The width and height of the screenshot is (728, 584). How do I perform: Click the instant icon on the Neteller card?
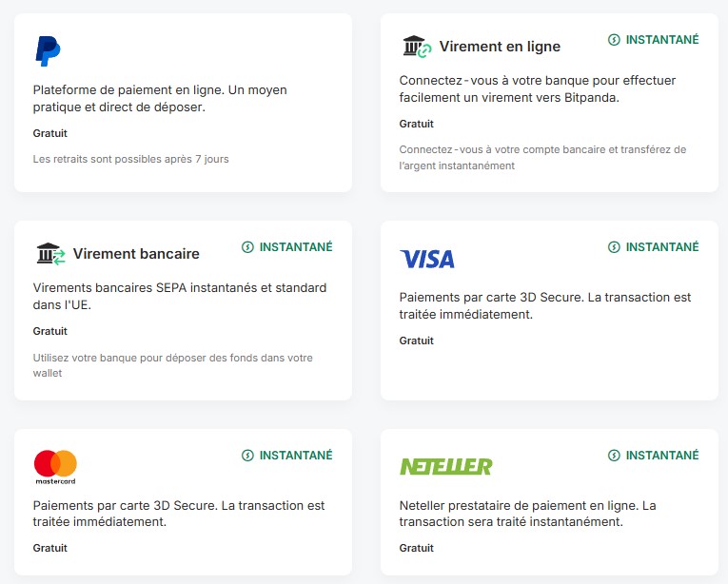click(614, 456)
